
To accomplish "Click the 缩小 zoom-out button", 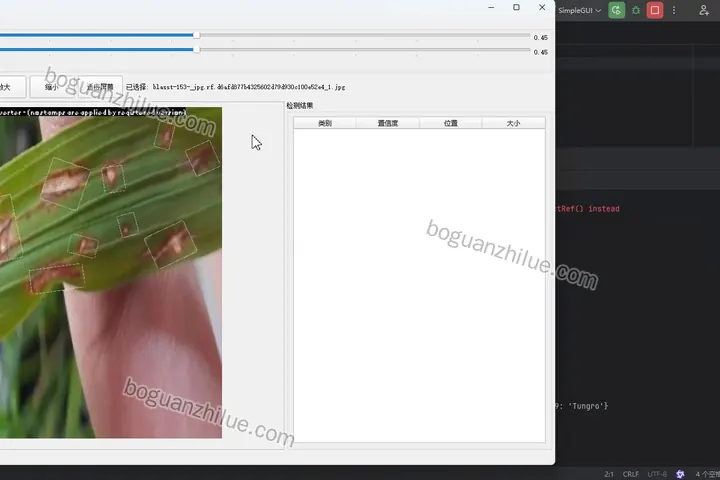I will click(x=51, y=87).
